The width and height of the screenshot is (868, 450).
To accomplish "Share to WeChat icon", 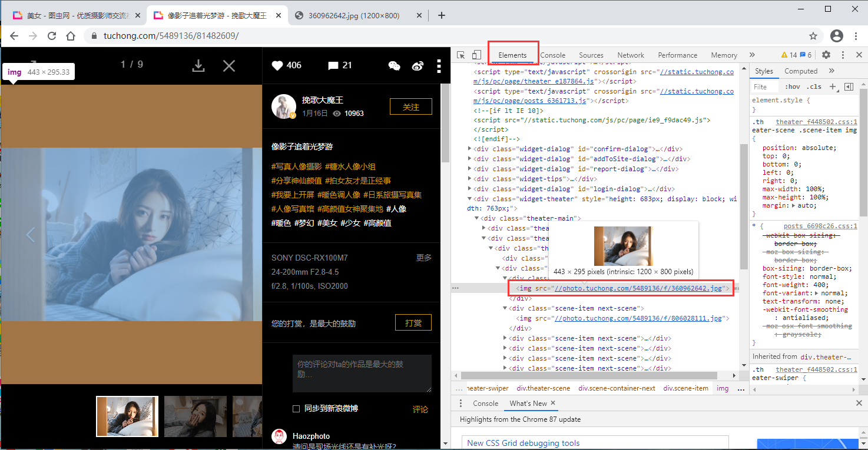I will click(395, 66).
